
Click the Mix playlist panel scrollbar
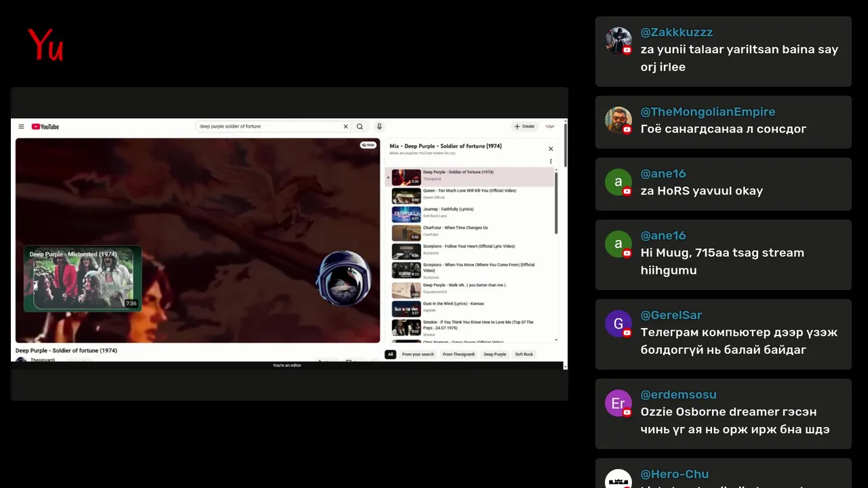[x=557, y=203]
